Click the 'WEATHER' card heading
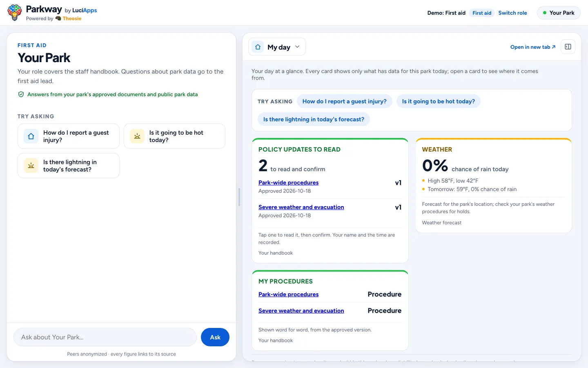 click(437, 150)
